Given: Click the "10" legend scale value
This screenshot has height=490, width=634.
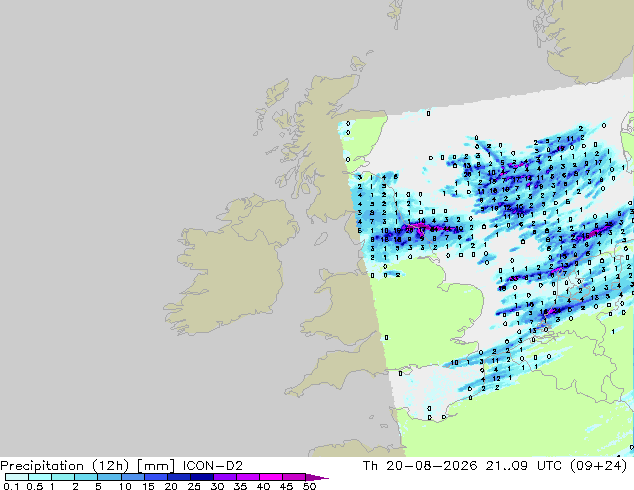Looking at the screenshot, I should 125,486.
